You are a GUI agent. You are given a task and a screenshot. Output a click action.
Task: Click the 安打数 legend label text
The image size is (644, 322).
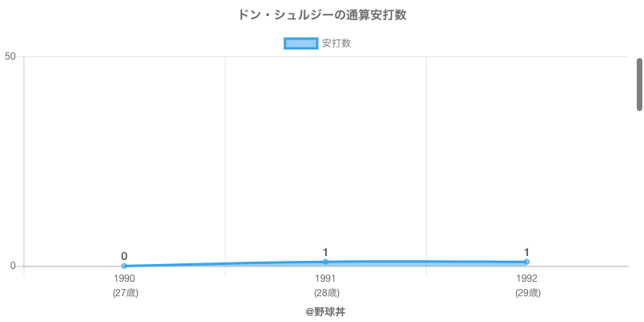click(336, 43)
